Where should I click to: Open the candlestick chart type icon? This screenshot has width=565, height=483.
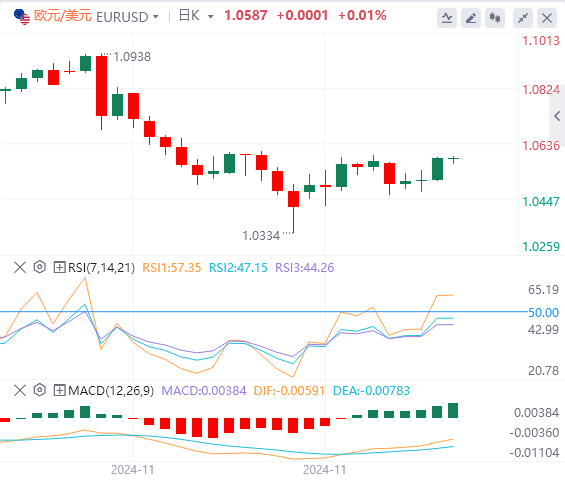(495, 18)
